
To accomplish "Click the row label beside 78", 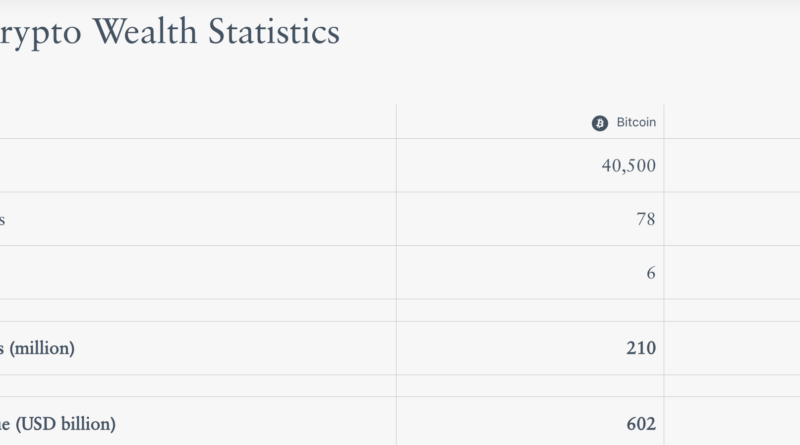I will [4, 219].
